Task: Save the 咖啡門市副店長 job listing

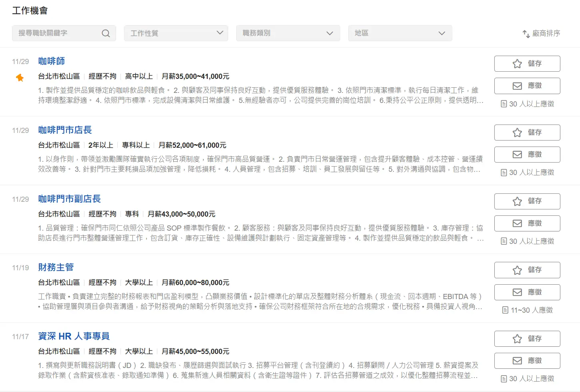Action: (x=527, y=201)
